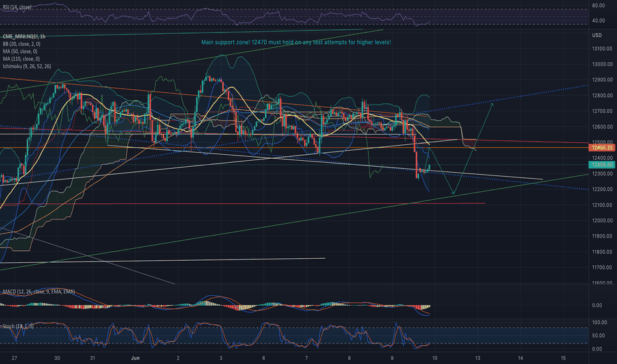This screenshot has width=617, height=364.
Task: Click the 12700.00 price axis value
Action: point(602,111)
